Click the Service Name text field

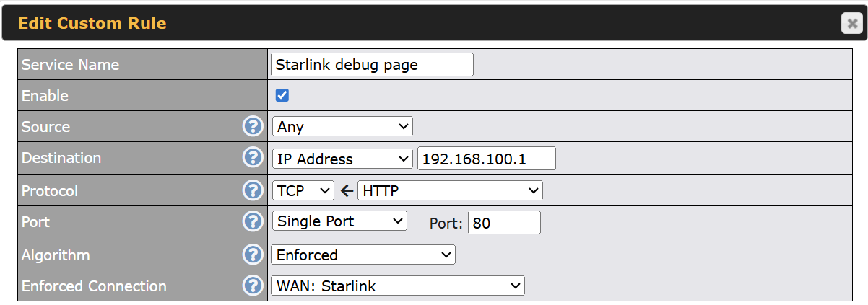point(373,64)
